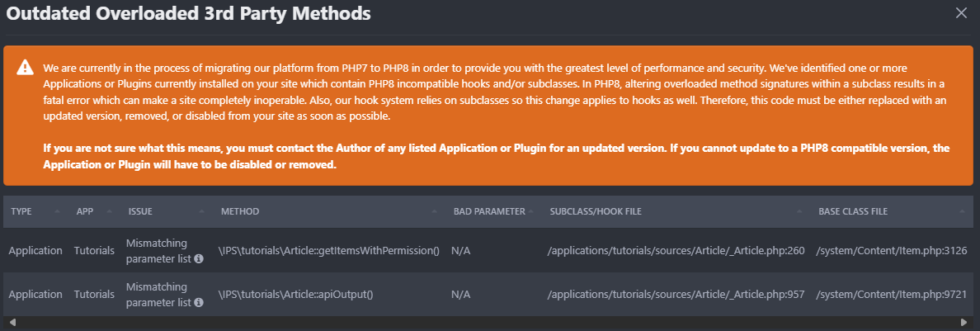
Task: Click the _Article.php:957 subclass file path
Action: 676,295
